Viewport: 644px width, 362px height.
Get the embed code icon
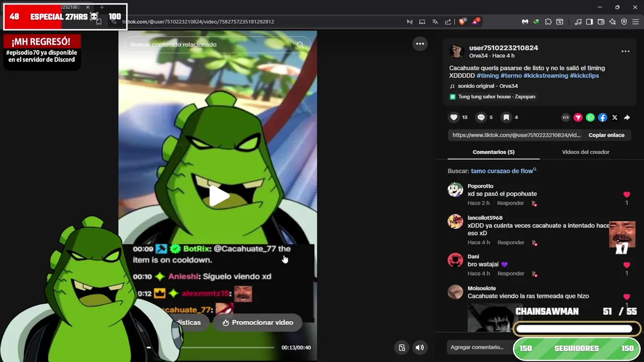pyautogui.click(x=566, y=118)
